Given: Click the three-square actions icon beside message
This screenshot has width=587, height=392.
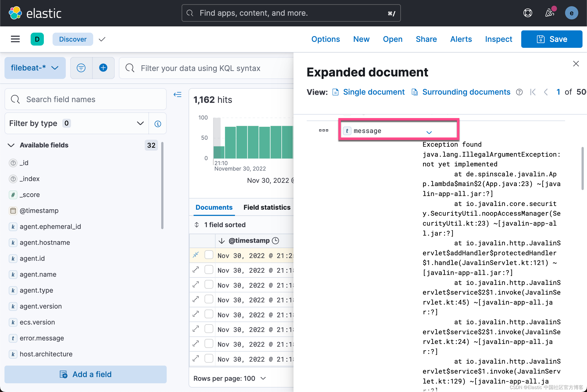Looking at the screenshot, I should [323, 131].
